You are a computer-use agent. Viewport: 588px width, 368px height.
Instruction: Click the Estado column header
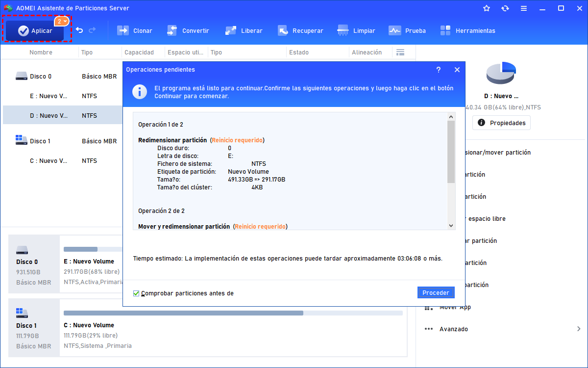click(299, 53)
